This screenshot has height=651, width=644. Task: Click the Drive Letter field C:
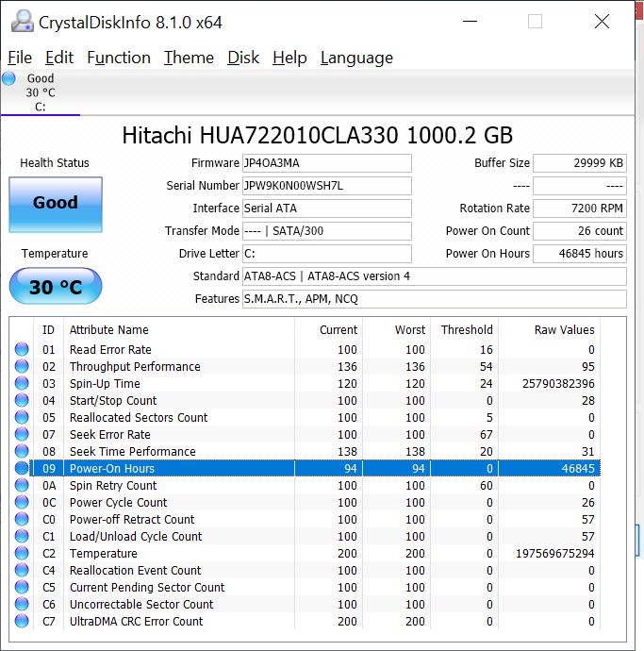(x=327, y=254)
